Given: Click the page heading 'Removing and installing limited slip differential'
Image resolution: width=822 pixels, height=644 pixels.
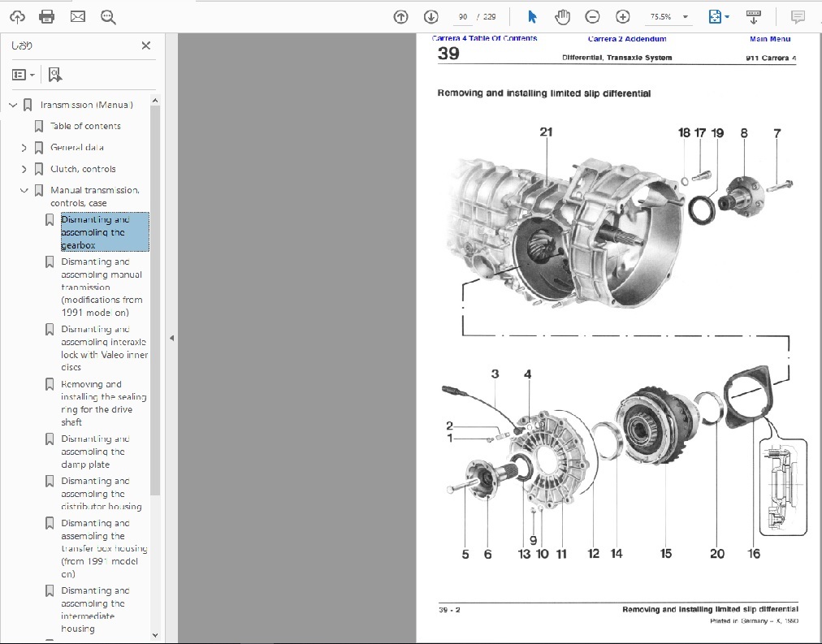Looking at the screenshot, I should (x=544, y=93).
